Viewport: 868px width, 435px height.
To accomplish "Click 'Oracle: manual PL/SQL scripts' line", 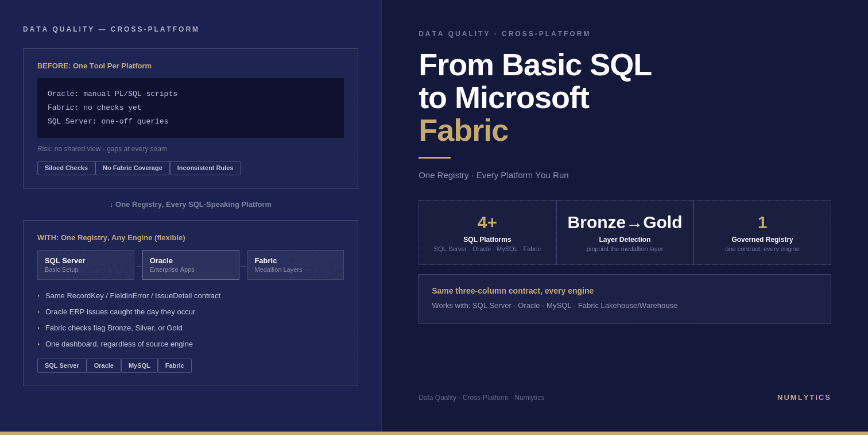I will pos(113,94).
